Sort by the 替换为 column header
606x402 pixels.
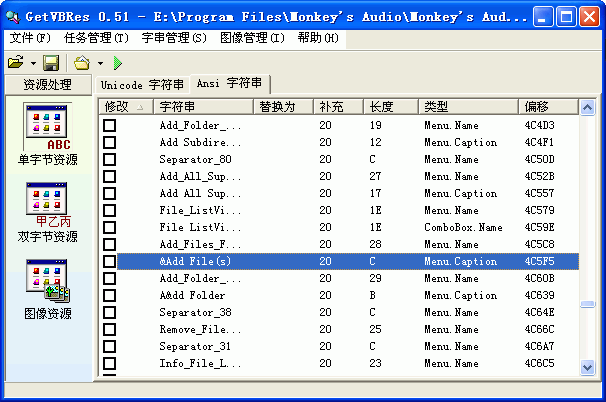283,106
